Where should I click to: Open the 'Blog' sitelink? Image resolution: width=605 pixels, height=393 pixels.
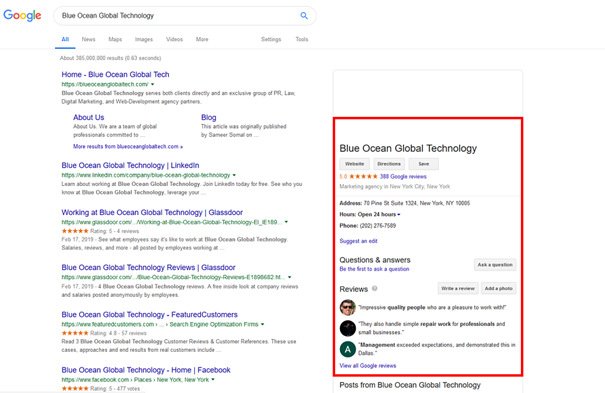(208, 117)
